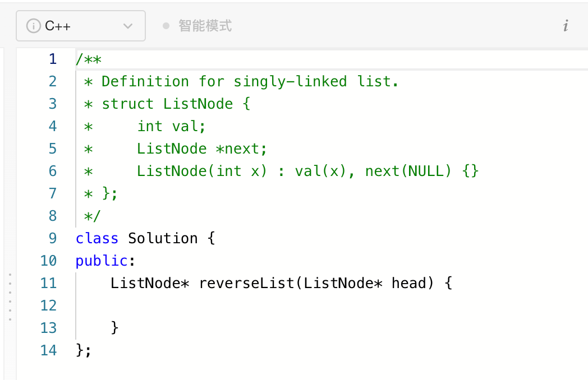588x380 pixels.
Task: Click the gray dot before 智能模式
Action: point(166,26)
